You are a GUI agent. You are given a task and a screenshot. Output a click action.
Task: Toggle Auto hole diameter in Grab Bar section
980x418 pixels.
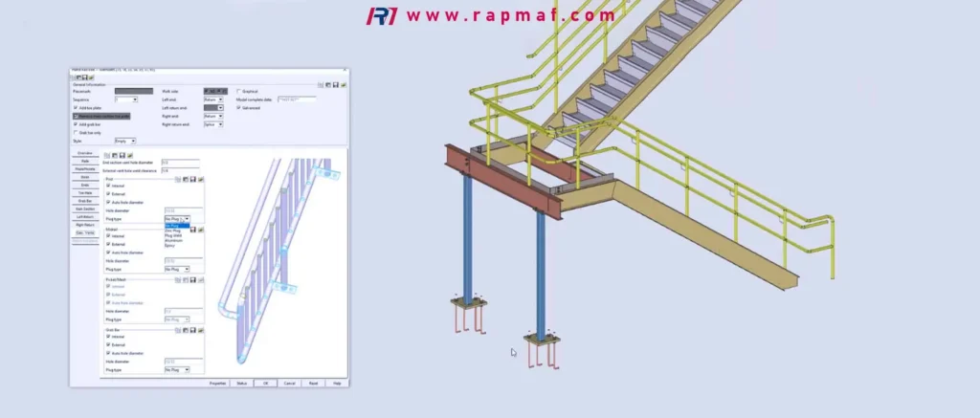[x=108, y=353]
